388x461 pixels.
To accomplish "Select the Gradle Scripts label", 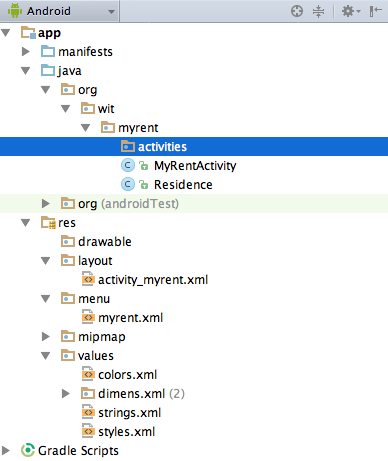I will (78, 451).
